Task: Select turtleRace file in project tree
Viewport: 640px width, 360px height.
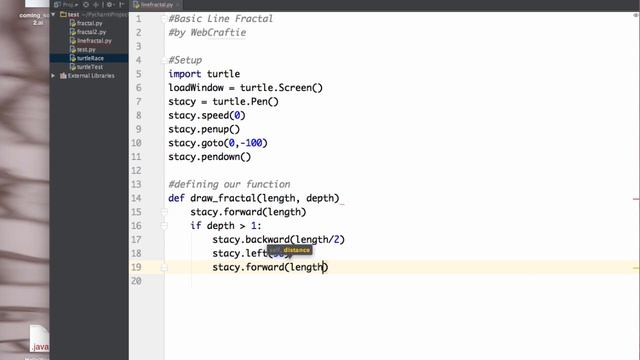Action: point(90,58)
